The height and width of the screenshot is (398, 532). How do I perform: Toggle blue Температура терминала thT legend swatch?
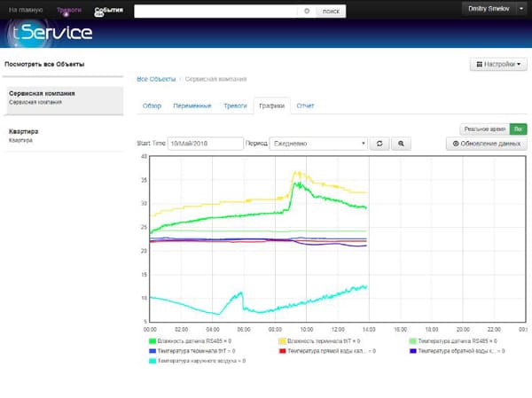153,351
